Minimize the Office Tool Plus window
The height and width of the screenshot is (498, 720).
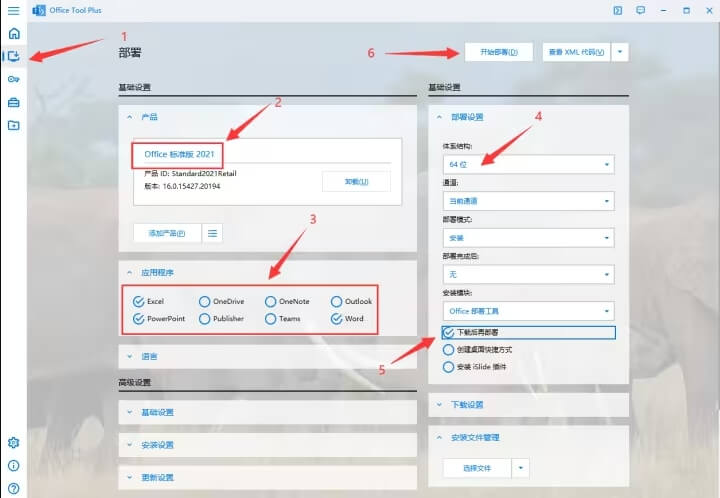[664, 10]
